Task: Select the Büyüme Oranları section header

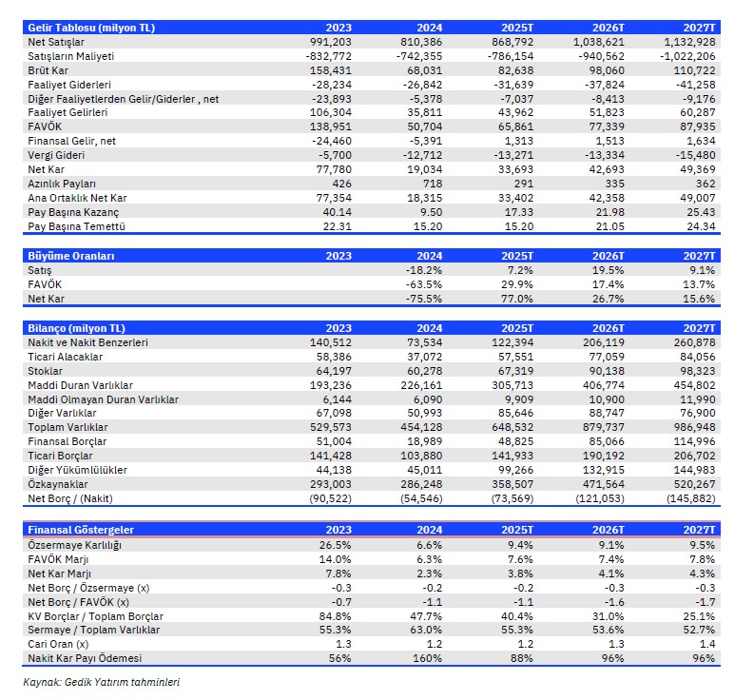Action: click(70, 256)
